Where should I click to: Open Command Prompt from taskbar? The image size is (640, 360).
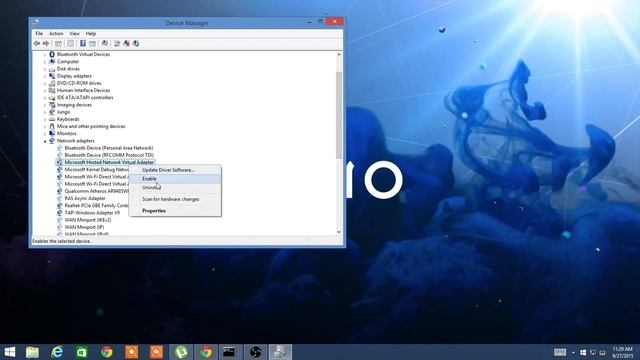tap(229, 352)
